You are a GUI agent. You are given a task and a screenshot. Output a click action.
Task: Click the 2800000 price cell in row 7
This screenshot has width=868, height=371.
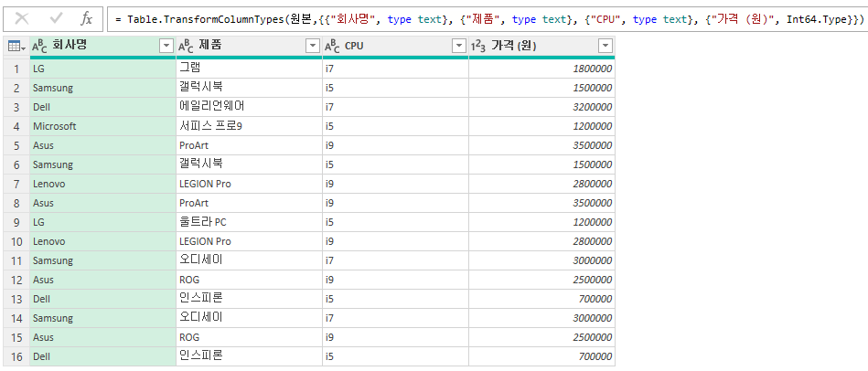pyautogui.click(x=542, y=184)
